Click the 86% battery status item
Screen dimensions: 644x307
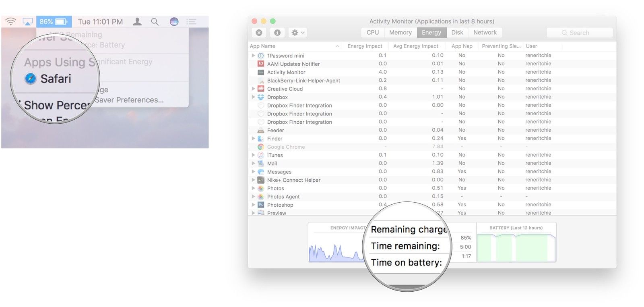pyautogui.click(x=54, y=22)
